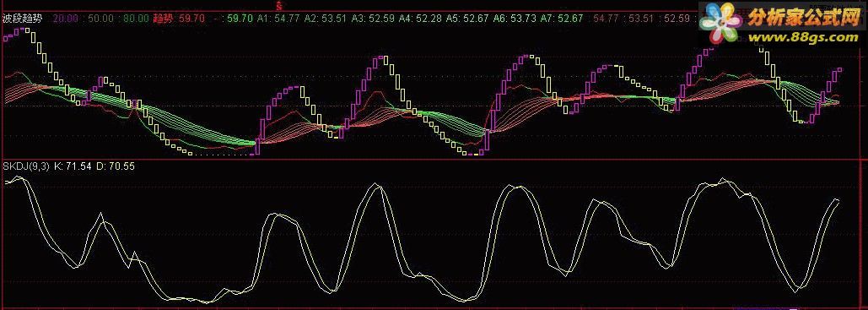Click the small red marker at top edge
Screen dimensions: 868x310
coord(280,6)
